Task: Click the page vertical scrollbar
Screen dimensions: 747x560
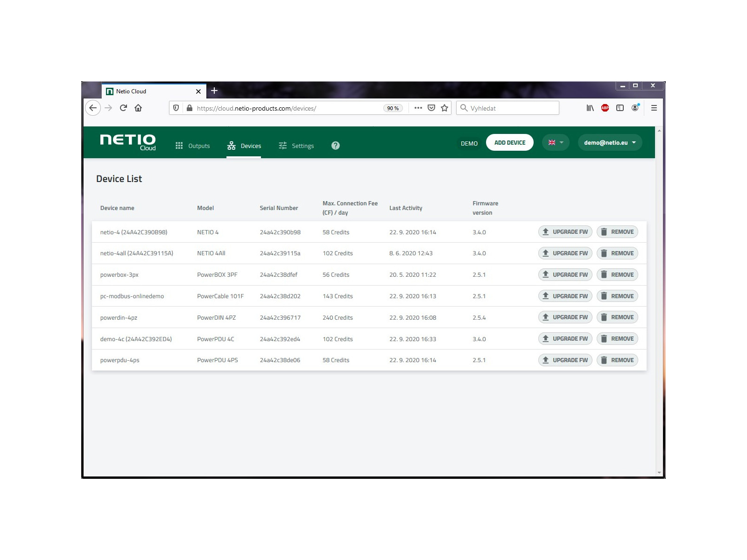Action: [x=659, y=301]
